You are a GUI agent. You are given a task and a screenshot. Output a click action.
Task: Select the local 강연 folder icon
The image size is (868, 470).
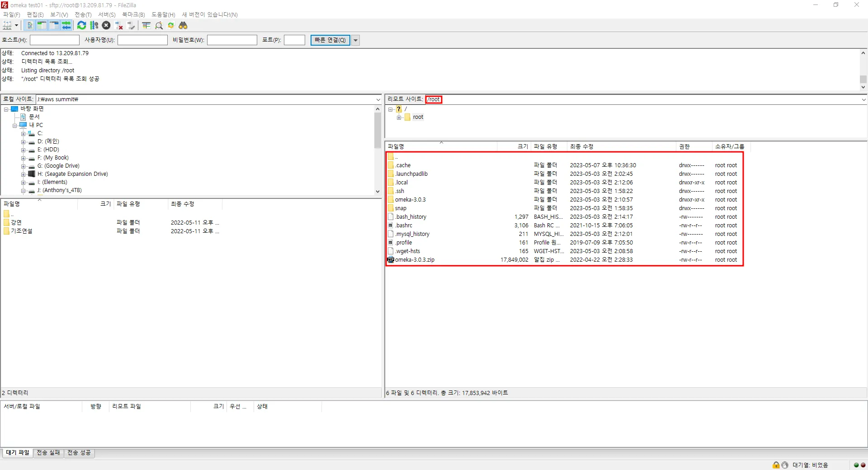click(7, 222)
